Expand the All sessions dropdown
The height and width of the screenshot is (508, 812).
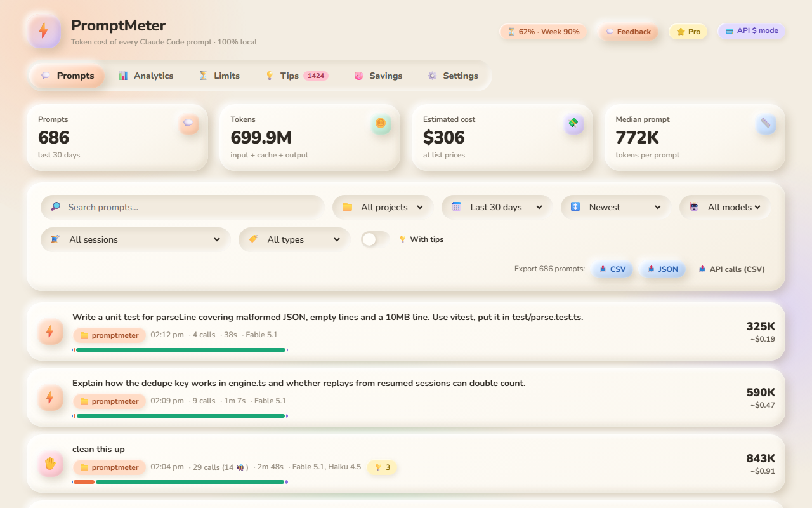(136, 239)
